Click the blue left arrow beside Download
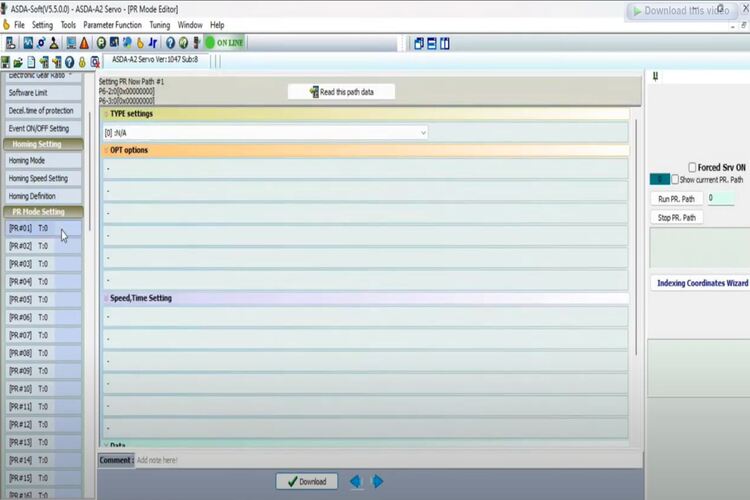Viewport: 750px width, 500px height. click(x=355, y=481)
